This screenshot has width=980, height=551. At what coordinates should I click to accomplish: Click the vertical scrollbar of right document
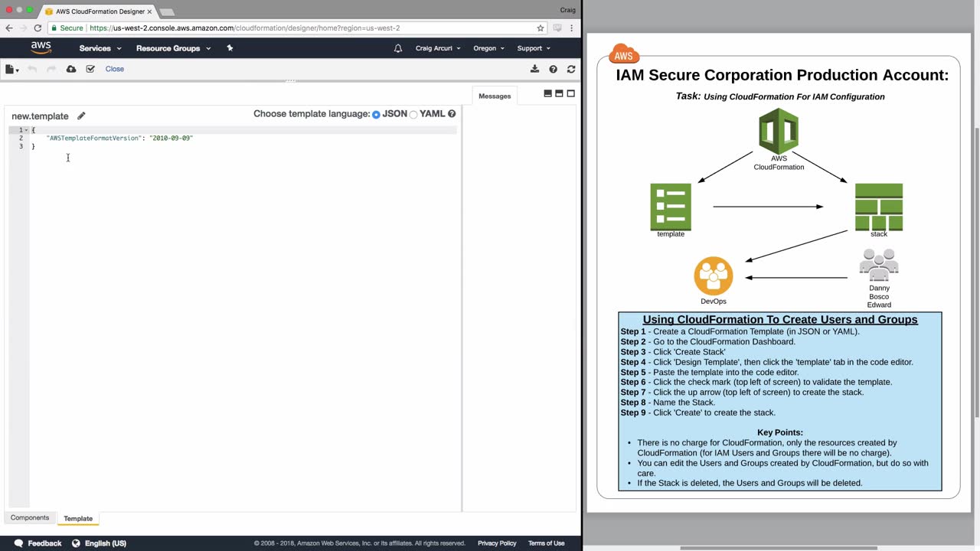click(976, 272)
